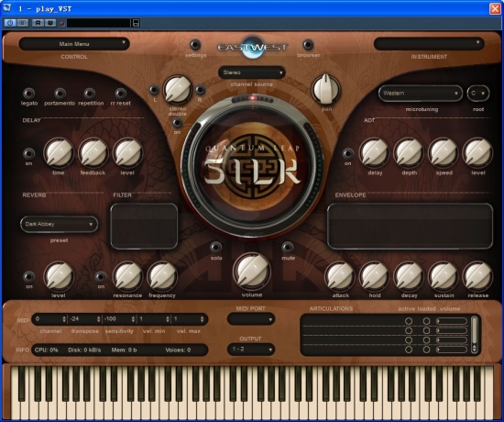This screenshot has width=504, height=422.
Task: Click the envelope display panel
Action: [410, 226]
